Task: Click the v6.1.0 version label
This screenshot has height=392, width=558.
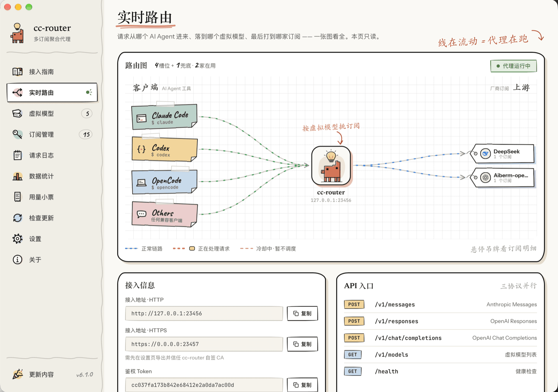Action: coord(85,375)
